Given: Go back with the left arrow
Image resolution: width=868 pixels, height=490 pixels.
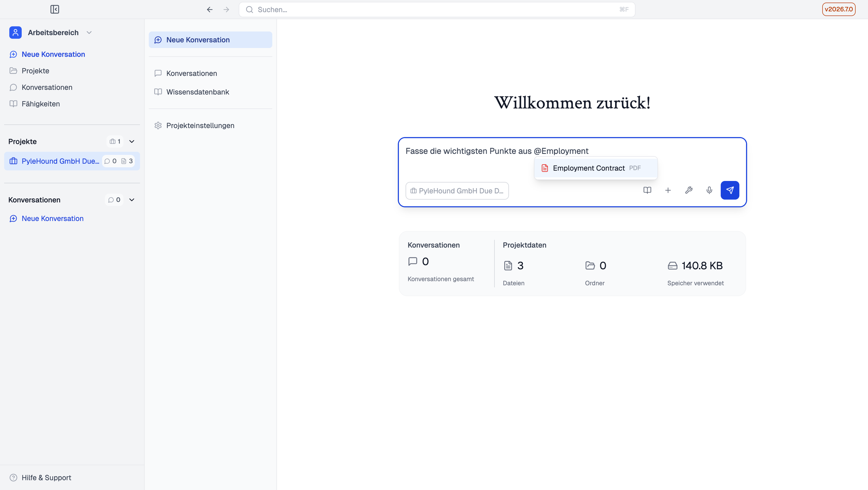Looking at the screenshot, I should pos(210,9).
